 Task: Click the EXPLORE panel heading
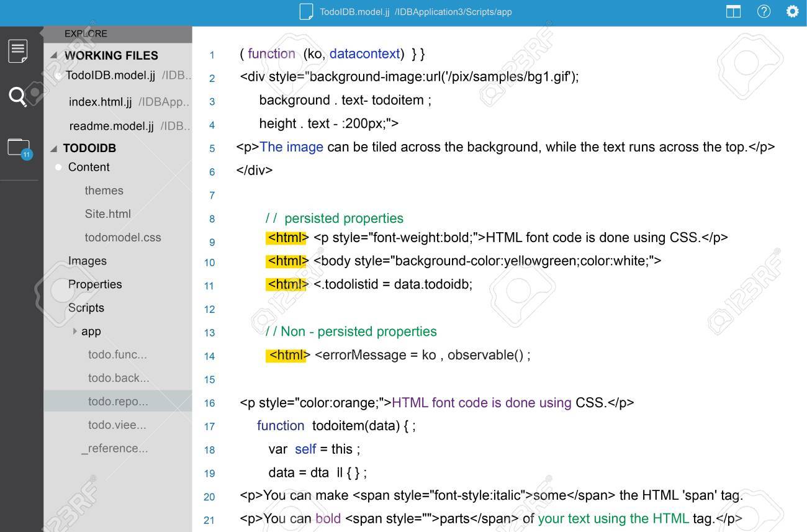tap(86, 34)
